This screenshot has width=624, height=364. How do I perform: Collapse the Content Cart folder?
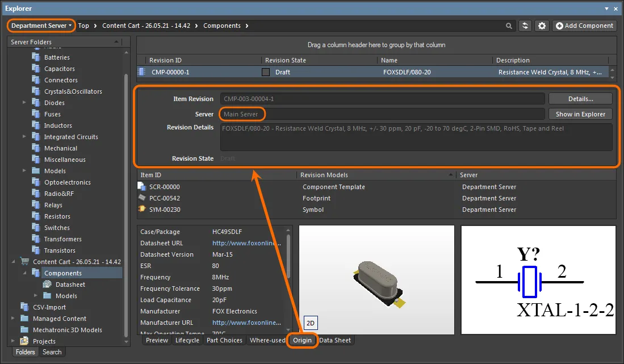[13, 261]
